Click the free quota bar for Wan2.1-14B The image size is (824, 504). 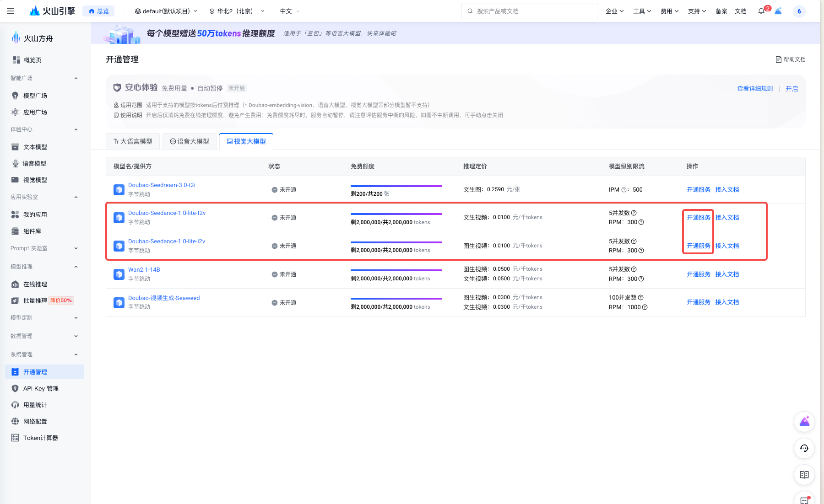click(396, 270)
